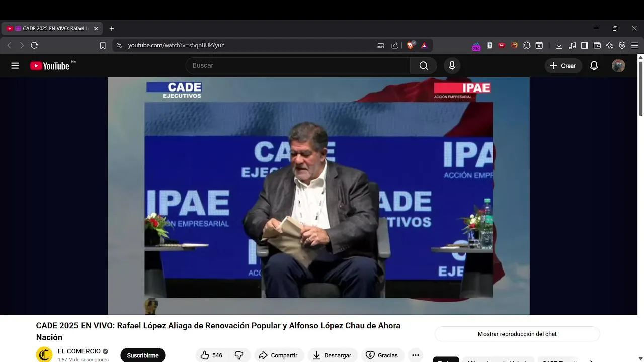Click the video title CADE 2025 EN VIVO
Viewport: 644px width, 362px height.
(x=218, y=331)
